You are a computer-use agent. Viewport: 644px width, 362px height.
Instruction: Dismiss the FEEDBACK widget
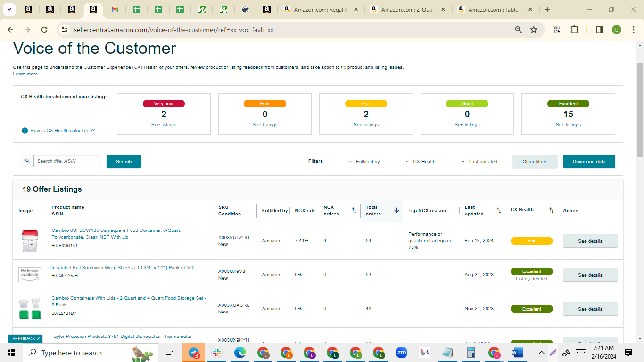click(38, 339)
